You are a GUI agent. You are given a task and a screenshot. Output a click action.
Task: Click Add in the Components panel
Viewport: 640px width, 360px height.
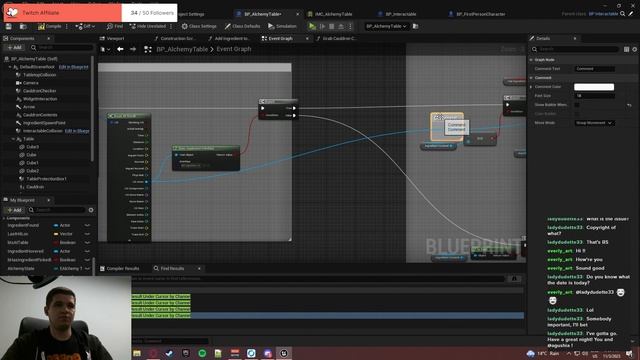14,48
